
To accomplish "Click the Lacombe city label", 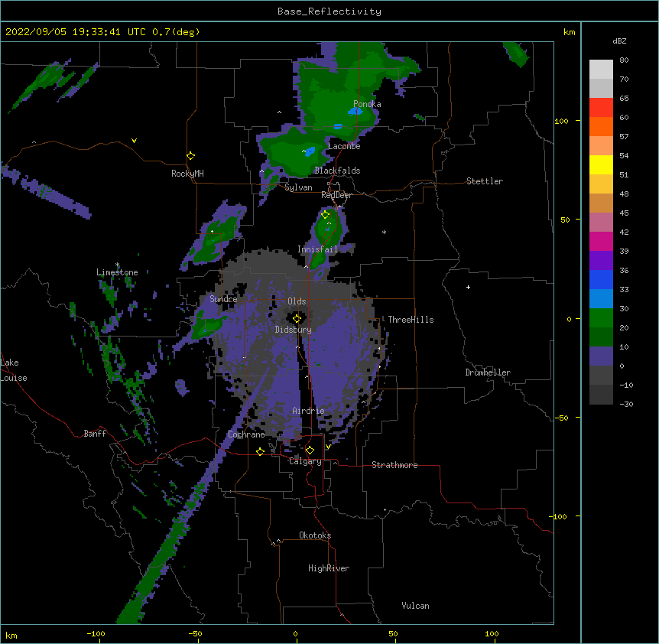I will click(344, 146).
